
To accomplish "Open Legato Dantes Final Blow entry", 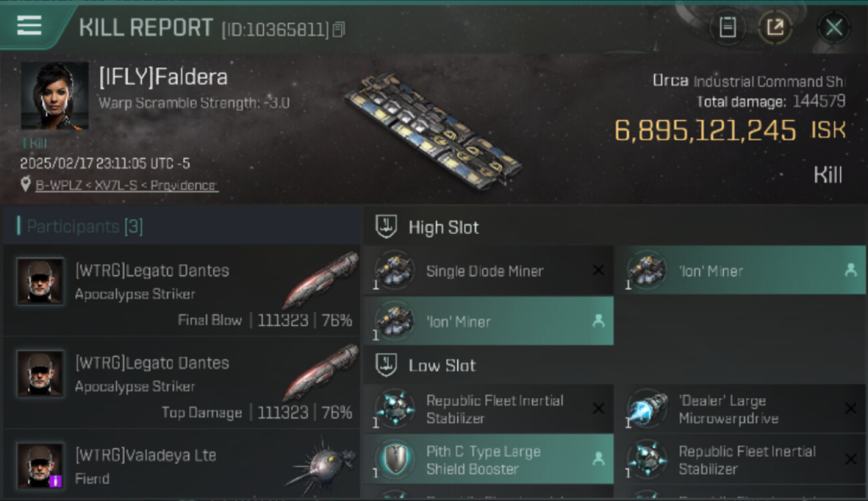I will (182, 290).
